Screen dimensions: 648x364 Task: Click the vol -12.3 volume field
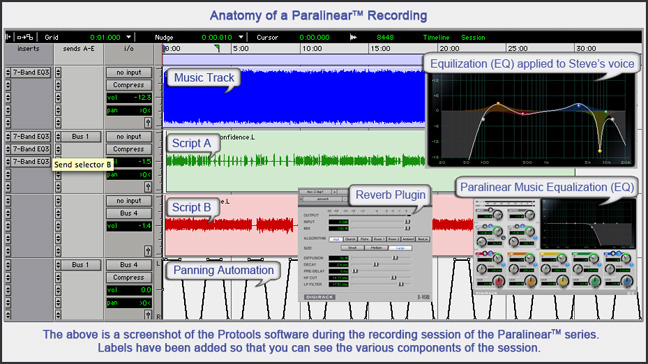(x=129, y=98)
